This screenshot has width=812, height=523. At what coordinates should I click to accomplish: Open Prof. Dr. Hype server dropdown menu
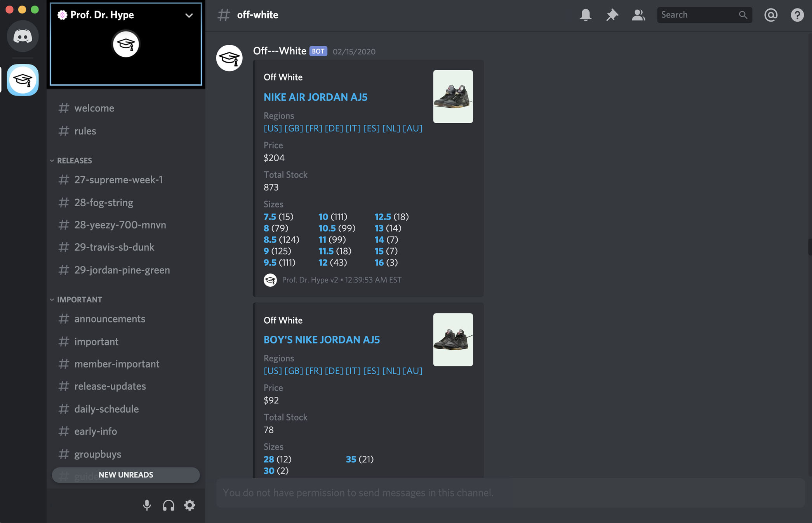[189, 15]
